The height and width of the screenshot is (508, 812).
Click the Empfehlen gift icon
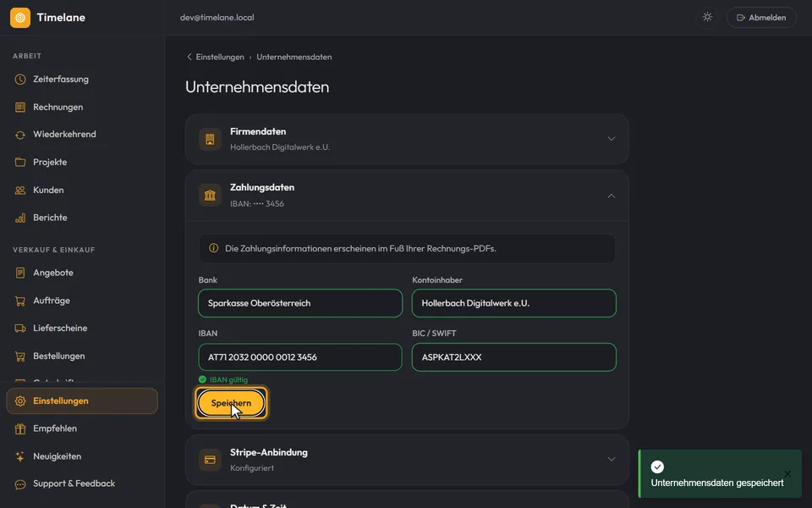20,428
